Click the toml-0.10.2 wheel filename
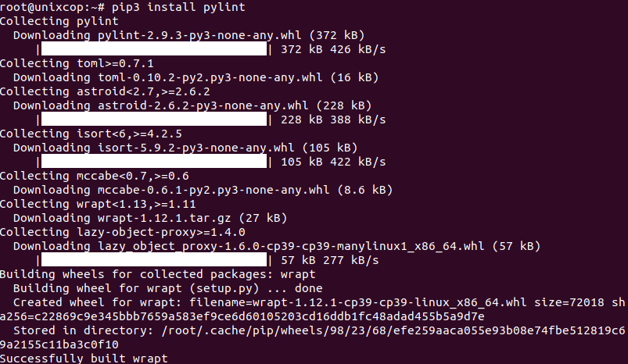The height and width of the screenshot is (364, 628). (x=210, y=77)
